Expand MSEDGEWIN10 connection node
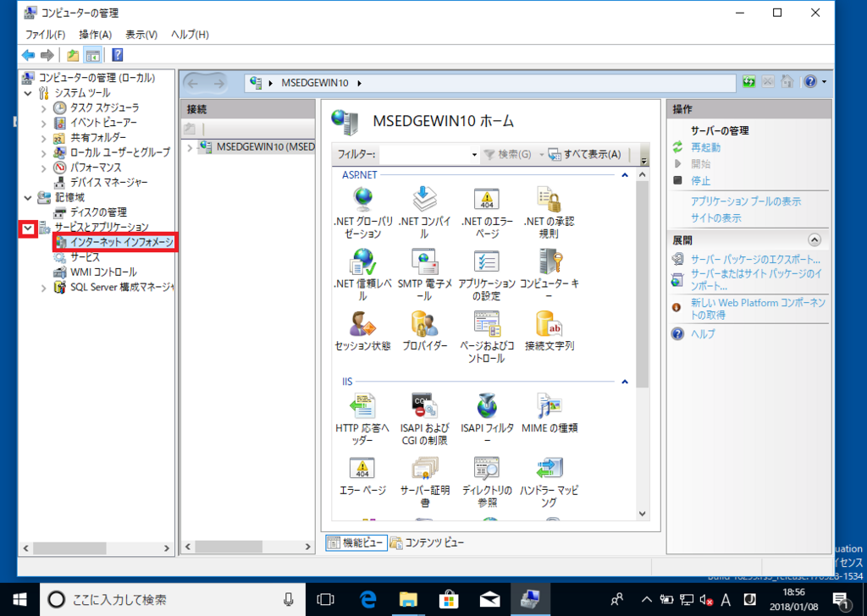The width and height of the screenshot is (867, 616). click(191, 147)
